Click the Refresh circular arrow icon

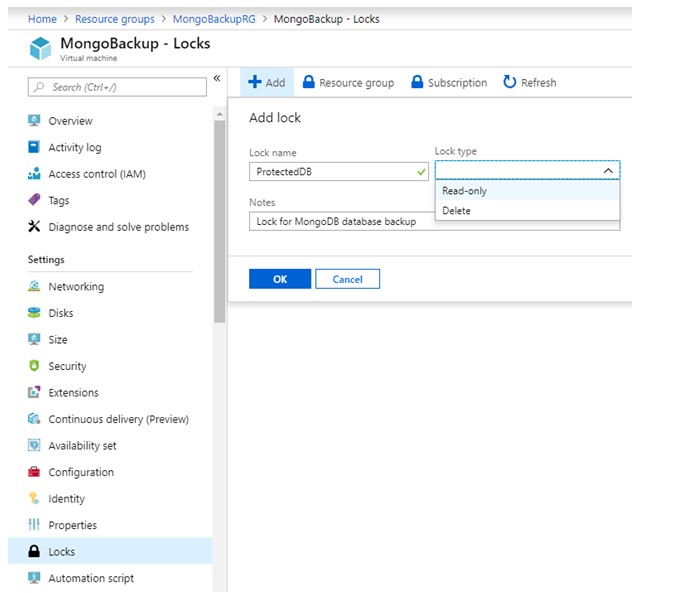point(510,82)
